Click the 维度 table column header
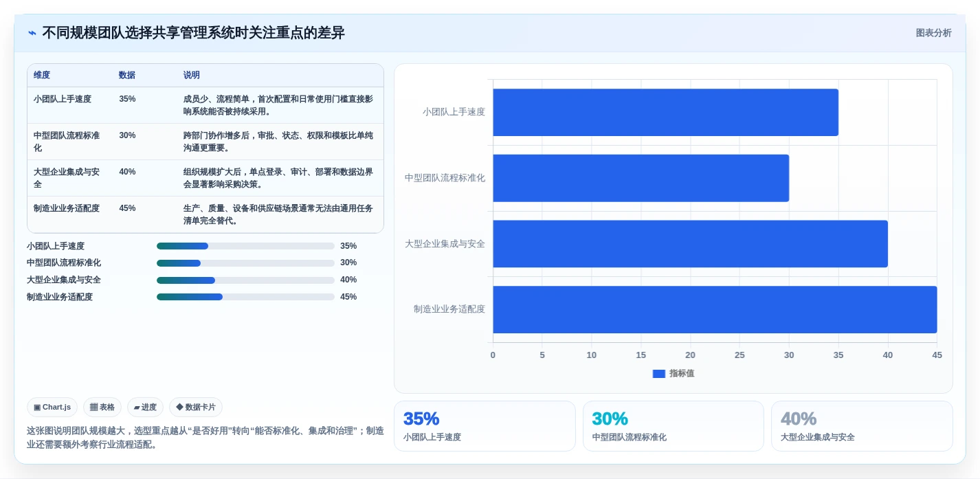Viewport: 980px width, 479px height. [42, 75]
